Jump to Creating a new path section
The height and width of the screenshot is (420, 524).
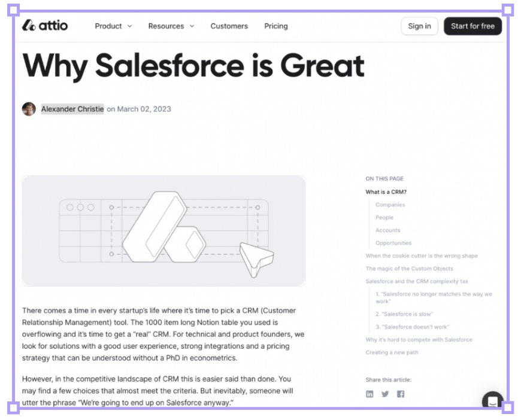[x=392, y=352]
